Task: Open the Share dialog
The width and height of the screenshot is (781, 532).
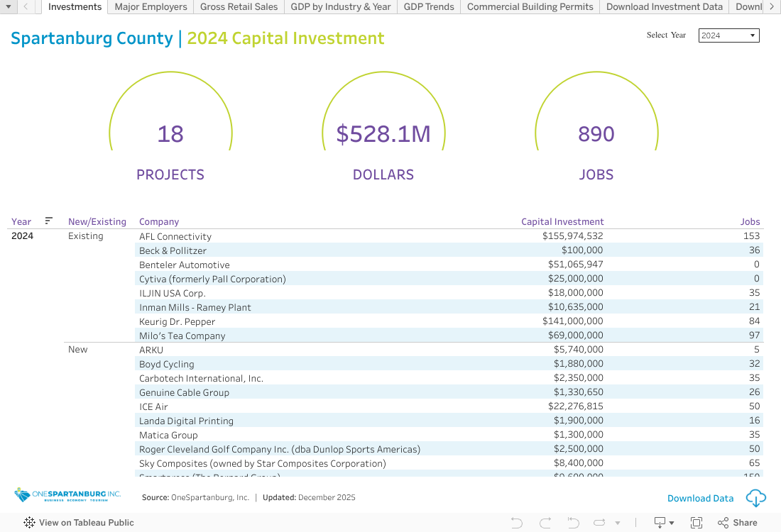Action: click(x=737, y=523)
